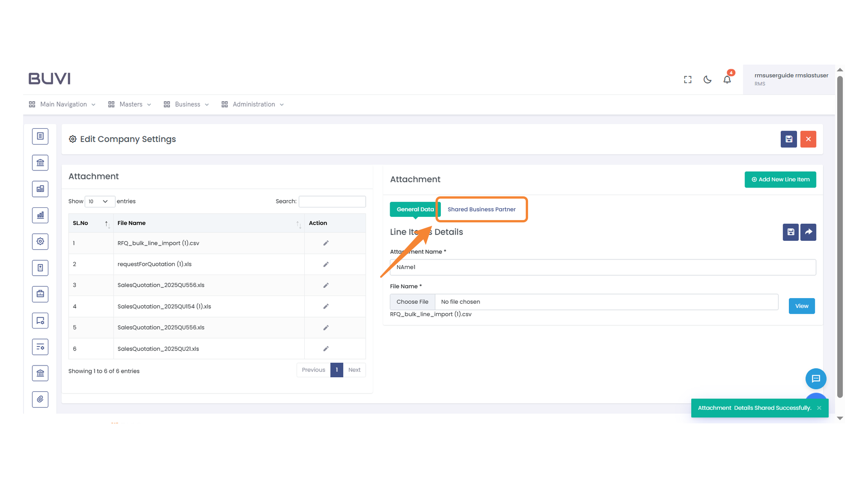Sort the File Name column
This screenshot has height=488, width=868.
(x=297, y=223)
